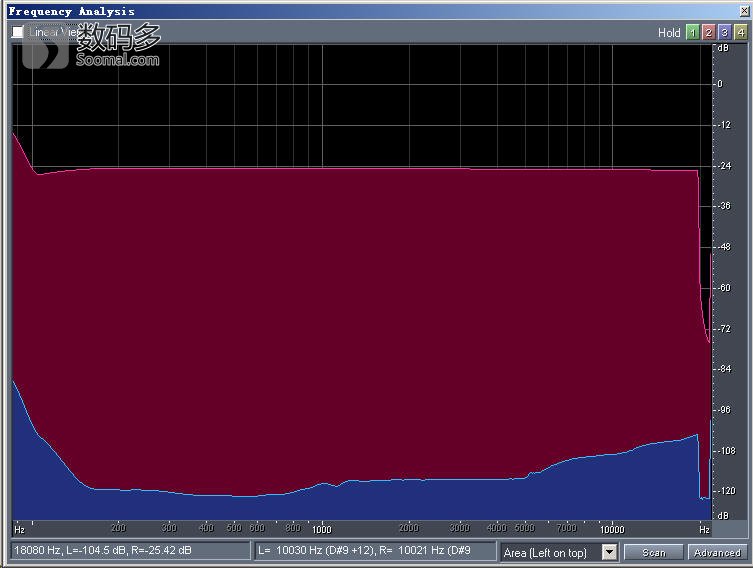Click the 200 Hz label on frequency axis

[x=118, y=528]
